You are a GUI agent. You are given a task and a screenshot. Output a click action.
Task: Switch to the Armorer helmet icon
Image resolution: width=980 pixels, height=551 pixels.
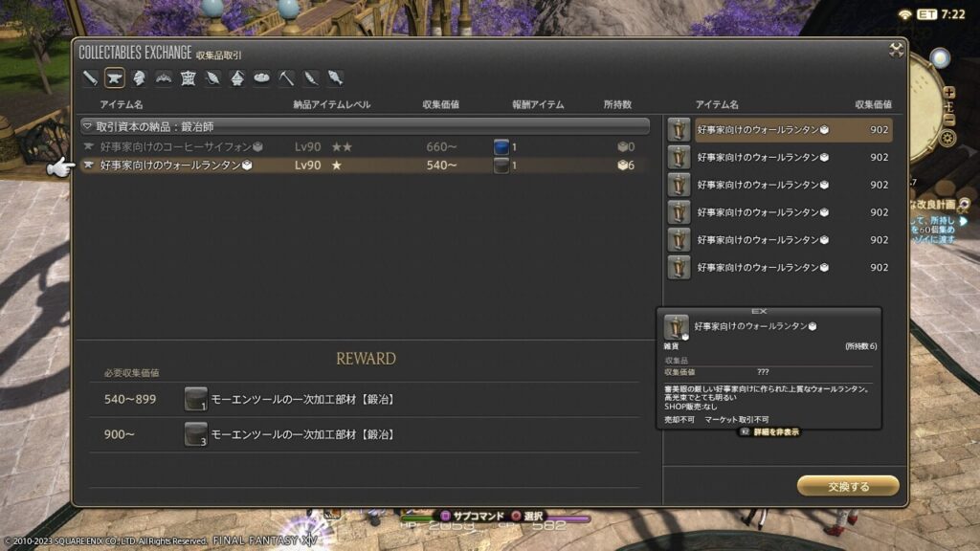click(x=139, y=78)
